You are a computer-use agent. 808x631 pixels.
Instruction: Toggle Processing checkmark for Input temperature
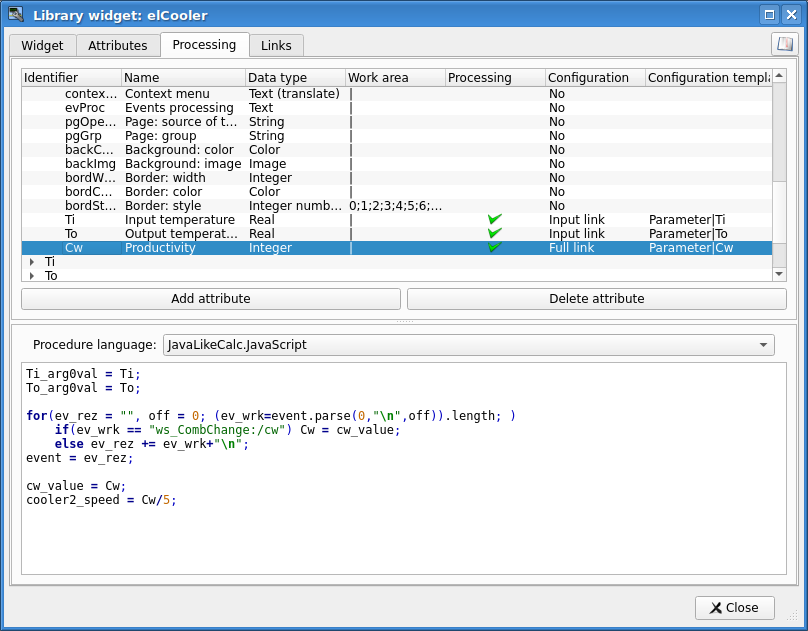click(x=494, y=219)
